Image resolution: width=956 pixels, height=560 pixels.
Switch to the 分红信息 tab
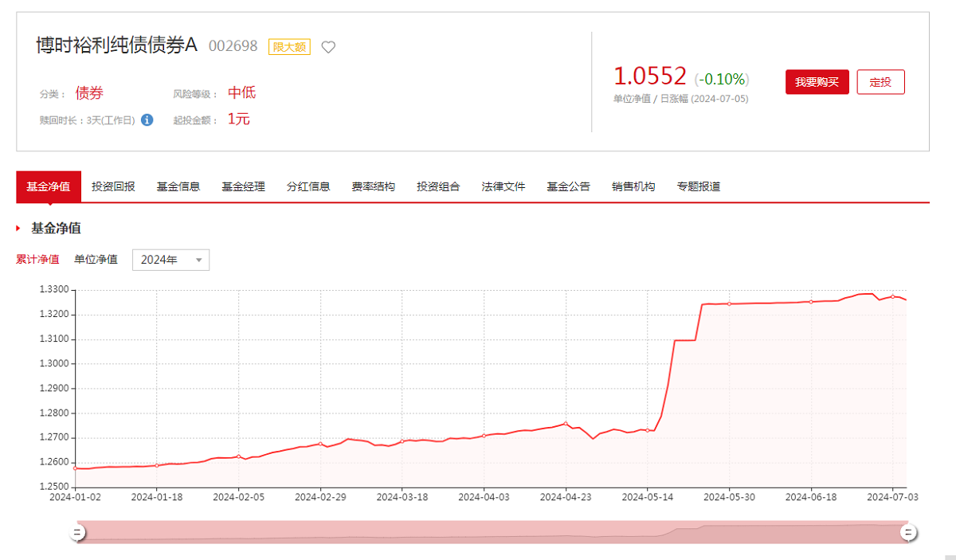pyautogui.click(x=308, y=186)
